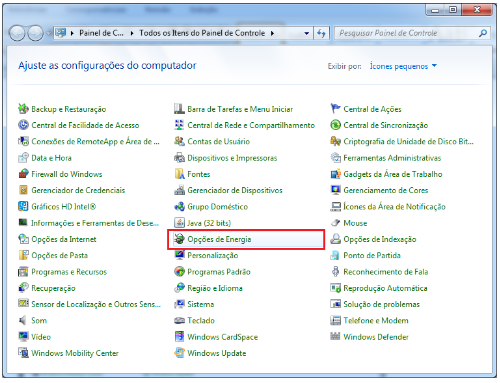Open the Opções da Internet icon
This screenshot has width=500, height=383.
click(x=23, y=239)
